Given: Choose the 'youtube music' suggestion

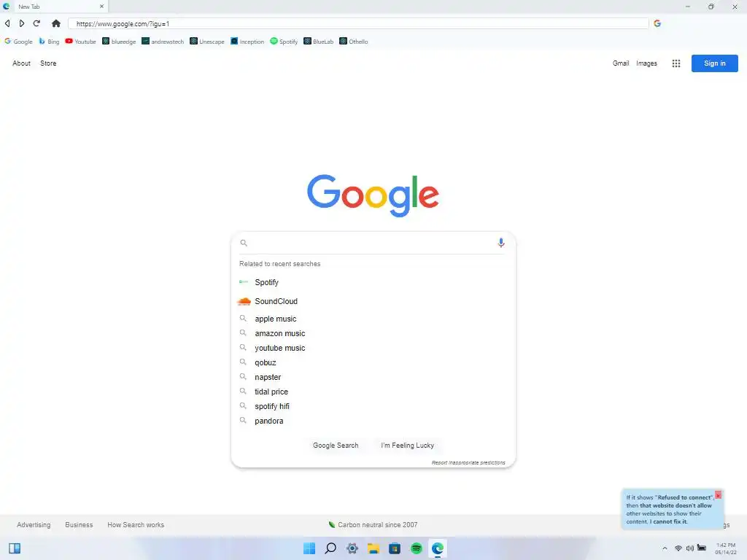Looking at the screenshot, I should pos(373,348).
